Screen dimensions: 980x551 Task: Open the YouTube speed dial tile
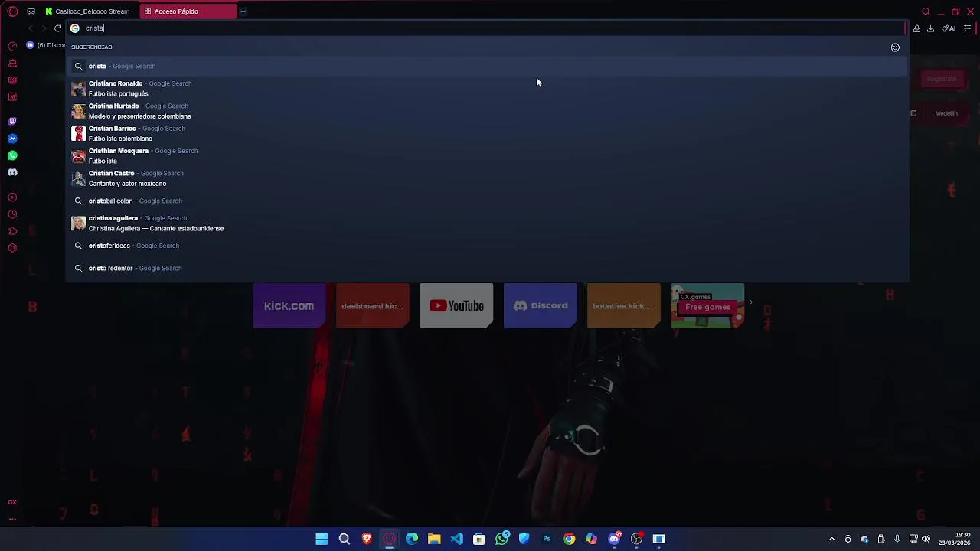pyautogui.click(x=456, y=305)
